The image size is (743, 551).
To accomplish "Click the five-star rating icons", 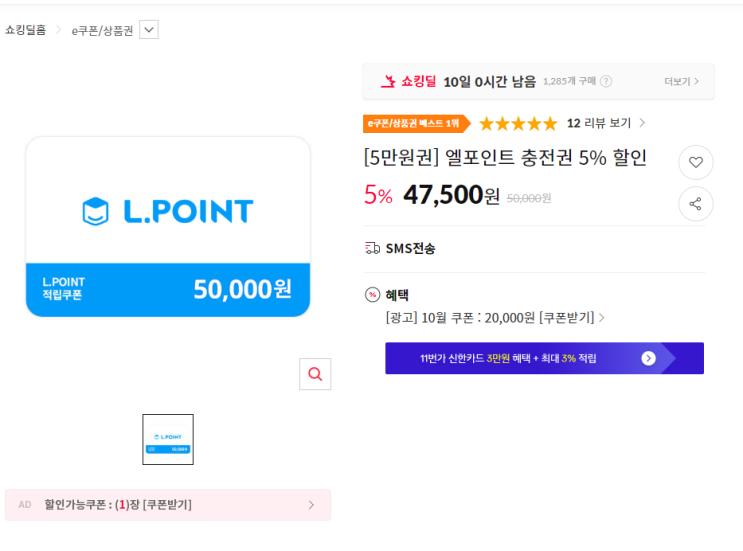I will tap(518, 124).
